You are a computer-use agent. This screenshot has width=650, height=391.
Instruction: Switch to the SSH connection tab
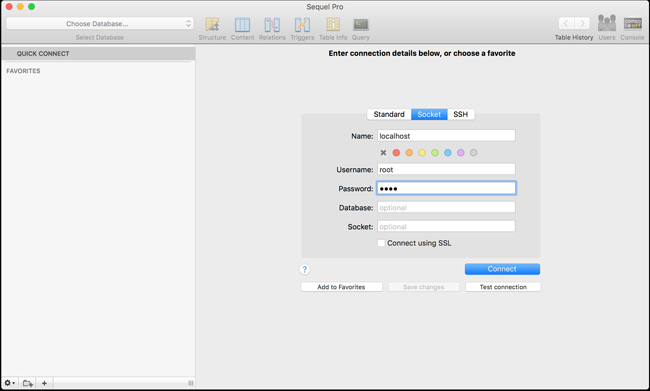click(461, 114)
